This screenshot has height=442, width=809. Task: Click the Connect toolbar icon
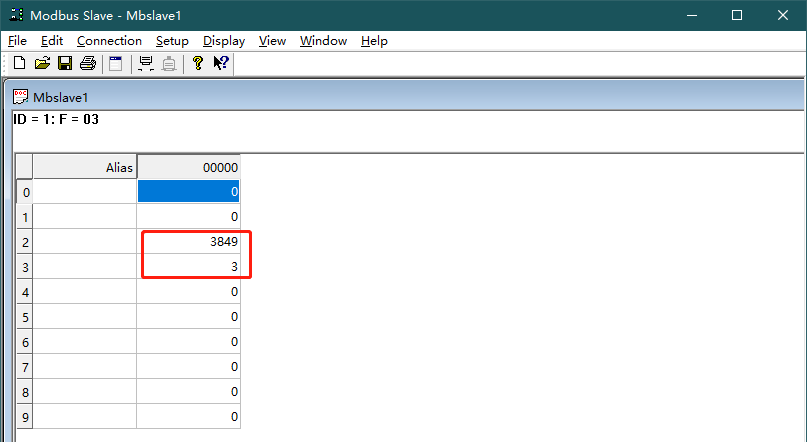point(146,63)
